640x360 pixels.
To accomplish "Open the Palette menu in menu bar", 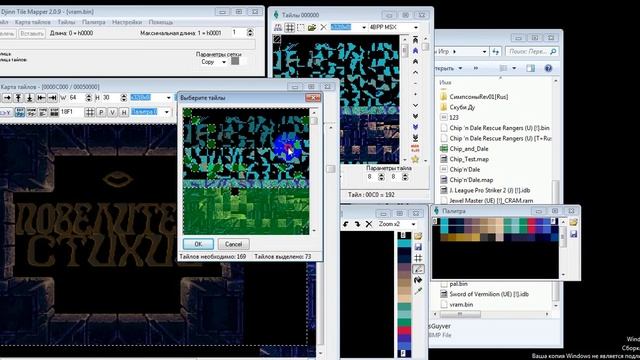I will [93, 22].
